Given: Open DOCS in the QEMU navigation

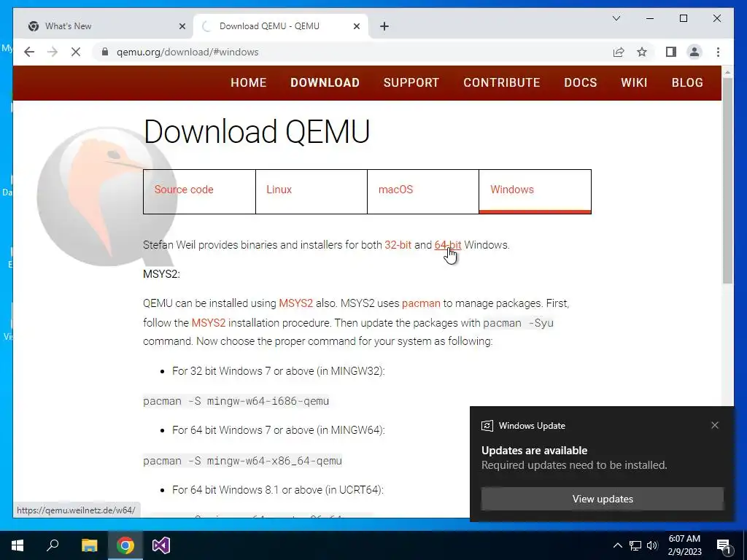Looking at the screenshot, I should (580, 83).
